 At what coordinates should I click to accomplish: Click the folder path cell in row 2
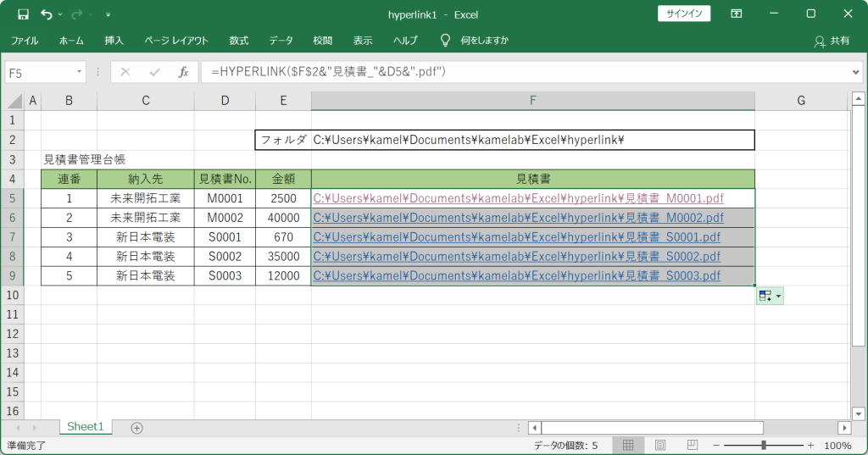532,140
